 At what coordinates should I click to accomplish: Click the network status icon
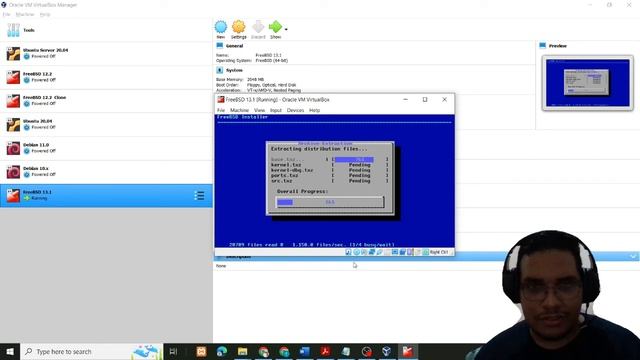[372, 252]
